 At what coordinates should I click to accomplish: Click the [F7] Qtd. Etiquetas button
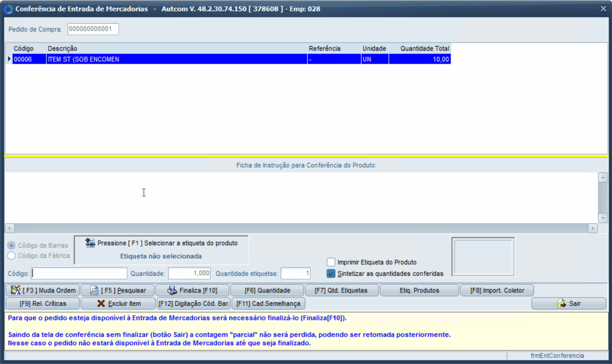click(342, 290)
